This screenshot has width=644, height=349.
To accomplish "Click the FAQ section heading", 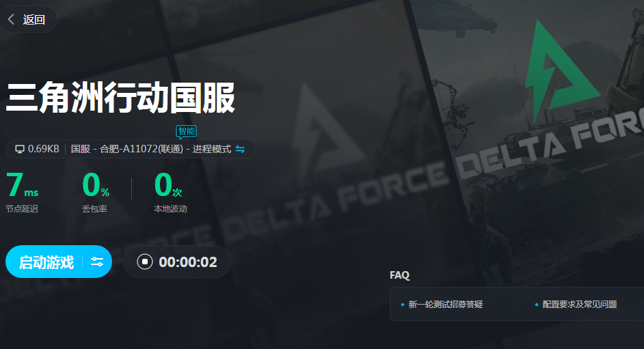I will [400, 275].
